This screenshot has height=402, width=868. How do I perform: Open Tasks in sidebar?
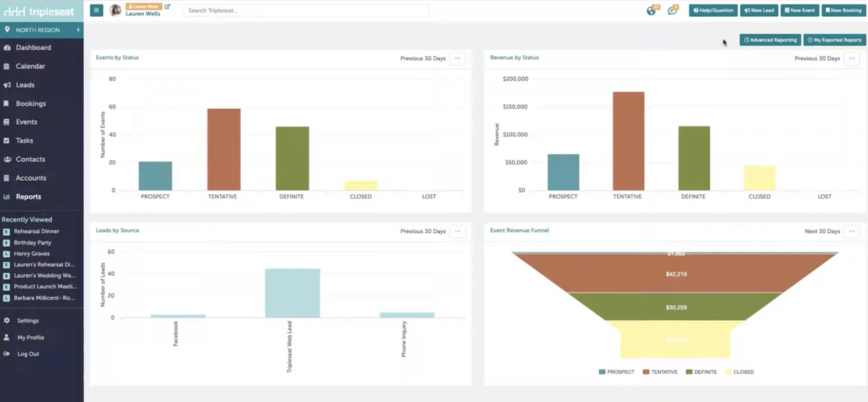pos(25,141)
